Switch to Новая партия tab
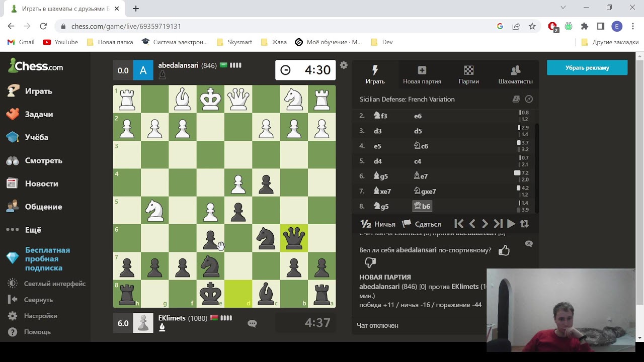Viewport: 644px width, 362px height. (x=422, y=74)
